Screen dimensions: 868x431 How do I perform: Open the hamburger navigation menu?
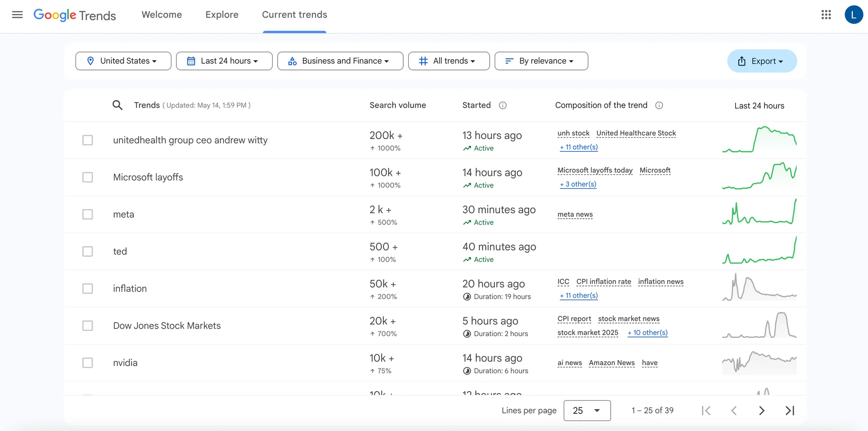pos(17,14)
